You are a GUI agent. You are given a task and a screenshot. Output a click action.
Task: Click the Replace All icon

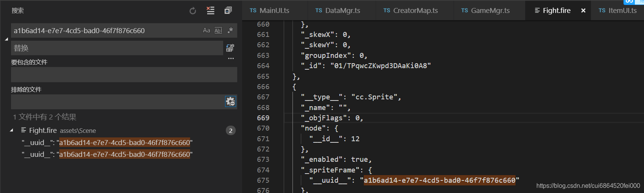(x=230, y=48)
